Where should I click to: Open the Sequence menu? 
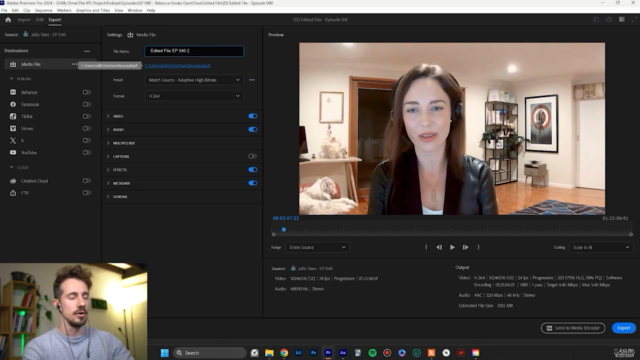(x=43, y=10)
